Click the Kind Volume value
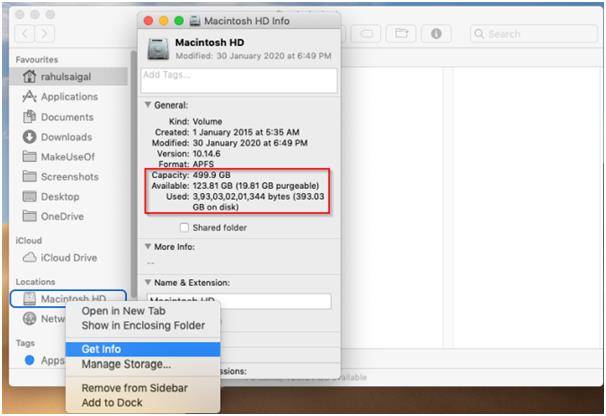The height and width of the screenshot is (416, 606). point(207,121)
